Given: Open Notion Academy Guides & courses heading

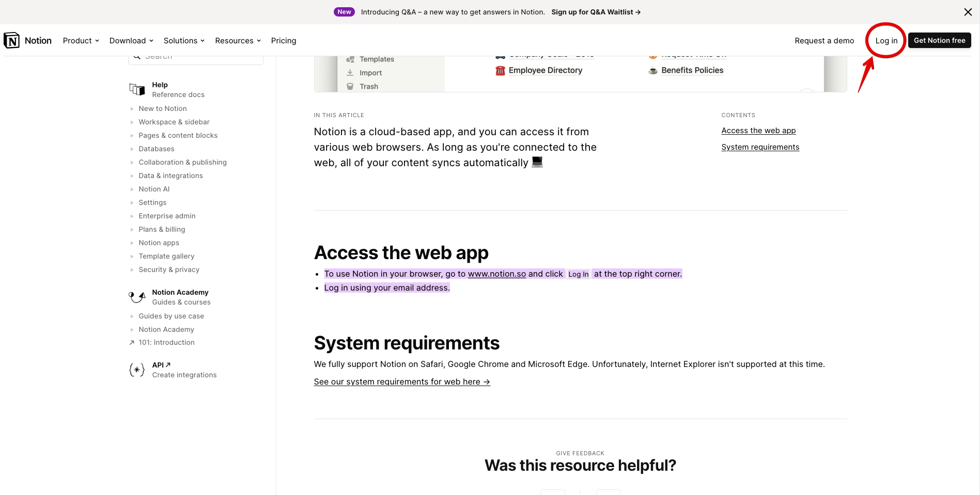Looking at the screenshot, I should click(181, 297).
